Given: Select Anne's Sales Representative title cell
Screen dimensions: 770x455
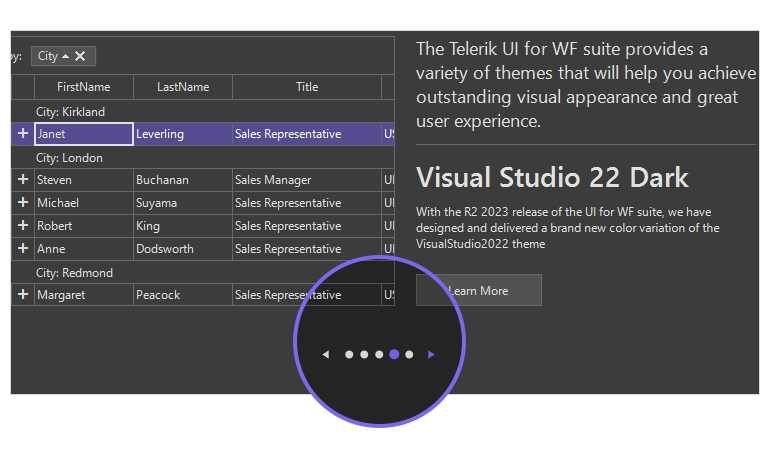Looking at the screenshot, I should click(307, 249).
